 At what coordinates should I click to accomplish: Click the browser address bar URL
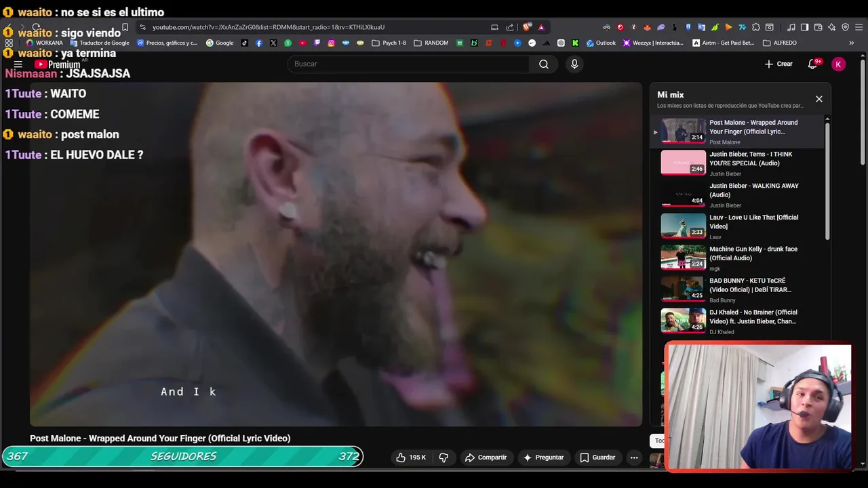point(268,27)
